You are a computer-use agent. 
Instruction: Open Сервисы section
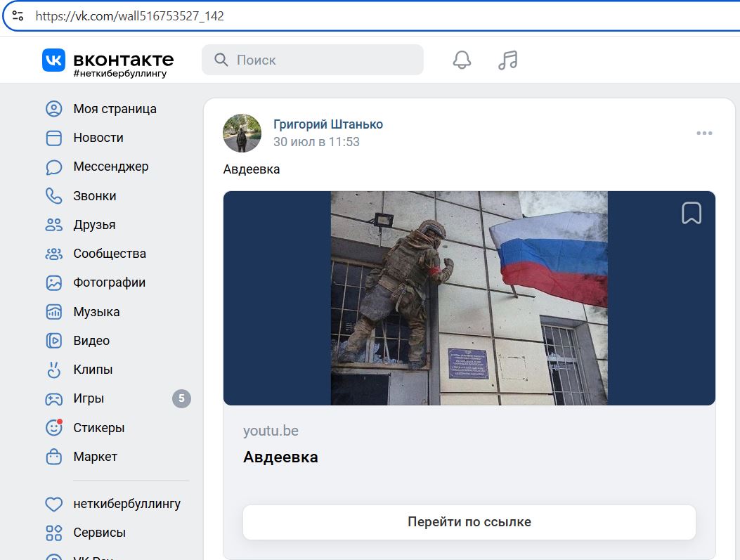pyautogui.click(x=99, y=533)
